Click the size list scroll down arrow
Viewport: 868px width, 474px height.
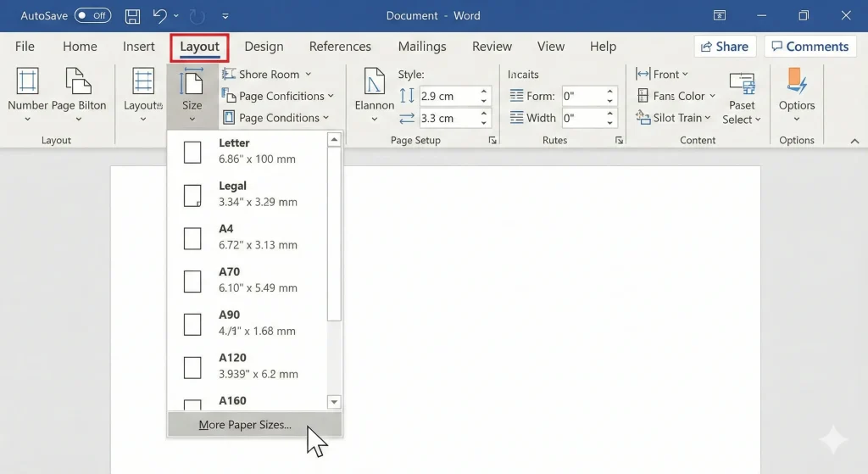[x=334, y=402]
